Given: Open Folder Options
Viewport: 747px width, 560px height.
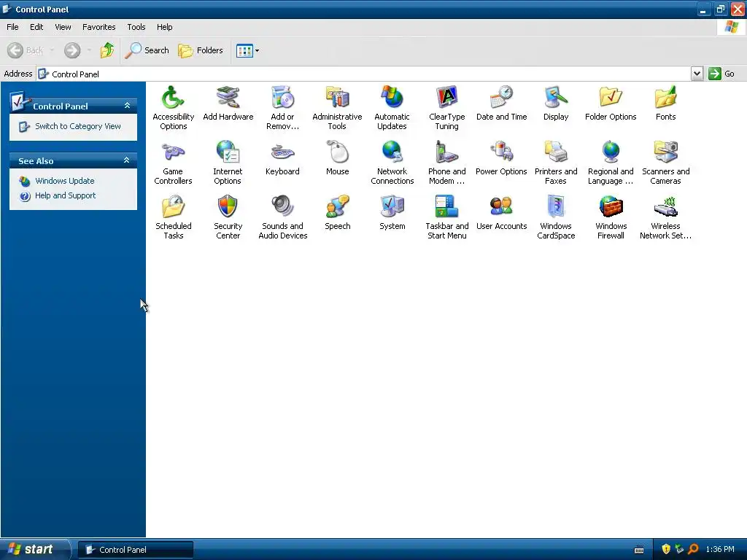Looking at the screenshot, I should (611, 104).
